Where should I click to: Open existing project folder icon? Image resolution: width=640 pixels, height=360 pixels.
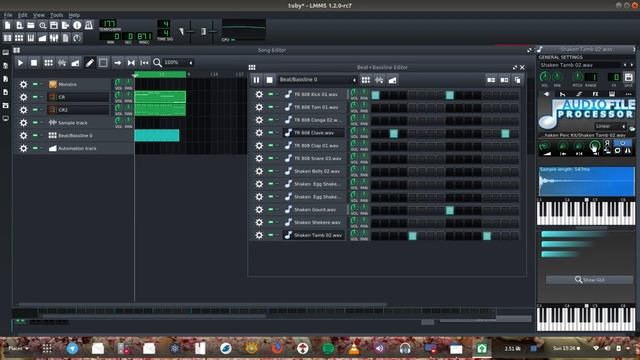pyautogui.click(x=31, y=25)
